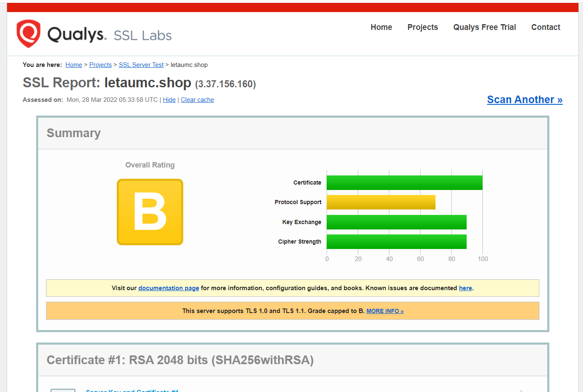Open MORE INFO about TLS grade cap

(385, 311)
